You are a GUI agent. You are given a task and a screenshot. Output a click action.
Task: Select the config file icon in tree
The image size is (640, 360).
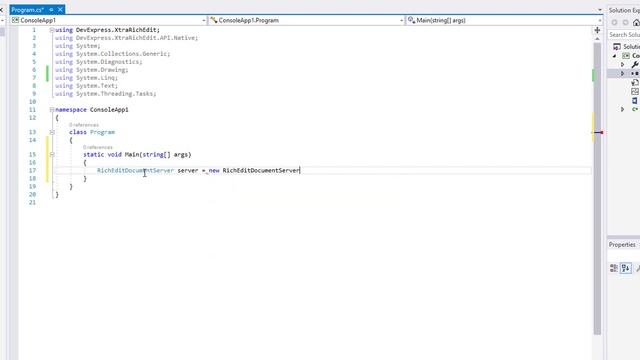[x=635, y=82]
